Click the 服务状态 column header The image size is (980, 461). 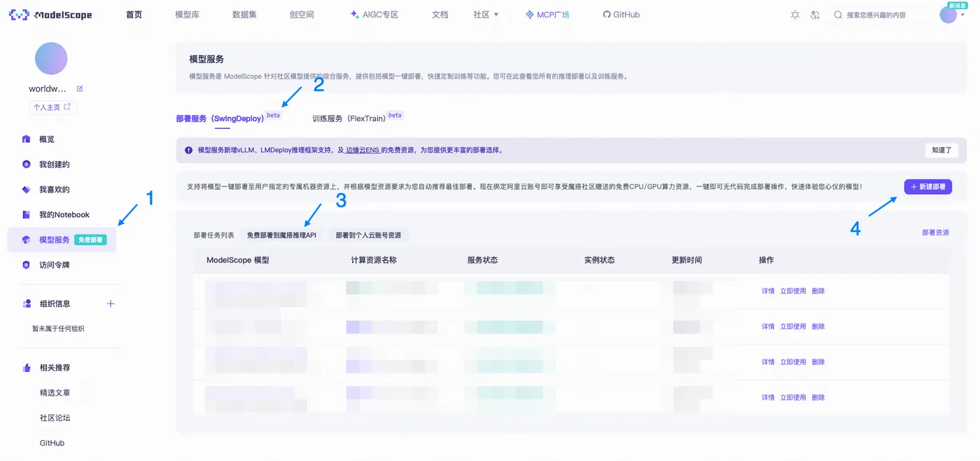pyautogui.click(x=482, y=260)
